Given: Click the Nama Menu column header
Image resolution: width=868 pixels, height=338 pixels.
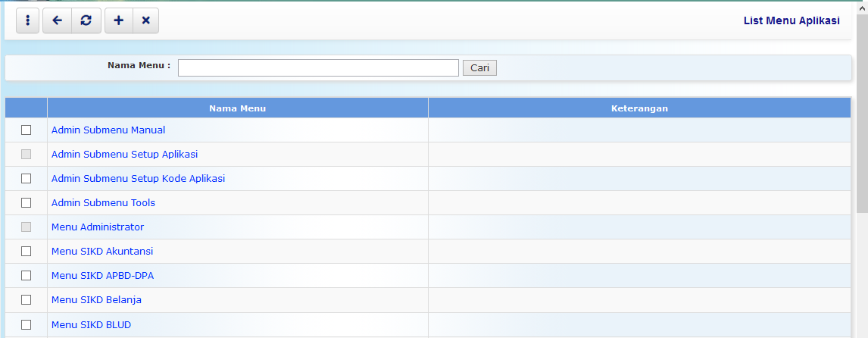Looking at the screenshot, I should (x=237, y=108).
